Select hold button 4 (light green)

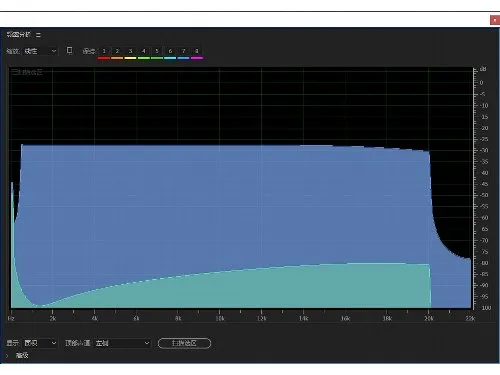coord(144,52)
